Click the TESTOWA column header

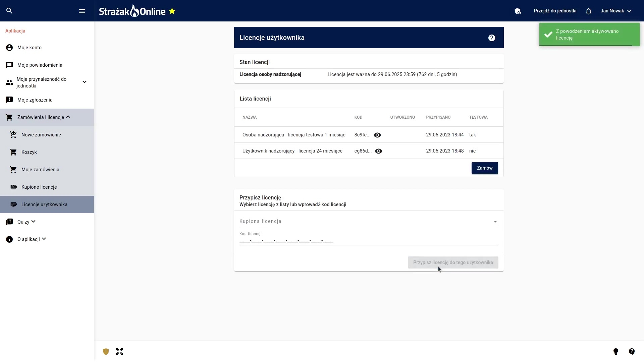pos(478,117)
